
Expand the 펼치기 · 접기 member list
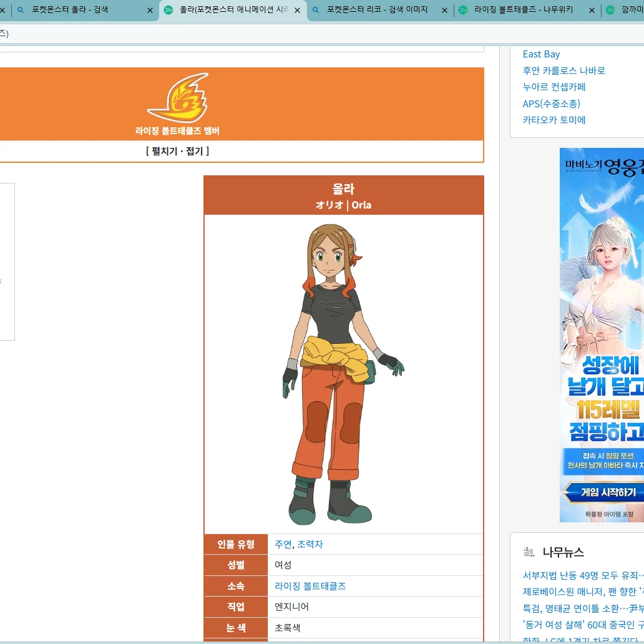point(177,151)
